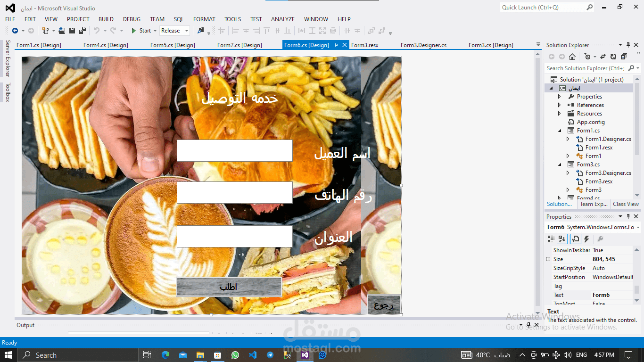Click the Find in Files toolbar icon
The height and width of the screenshot is (362, 644).
201,31
